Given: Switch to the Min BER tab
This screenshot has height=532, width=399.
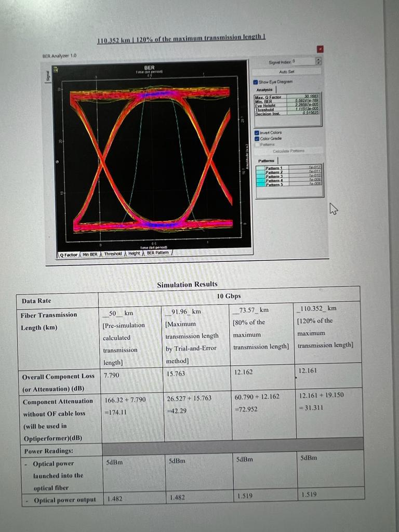Looking at the screenshot, I should (90, 254).
